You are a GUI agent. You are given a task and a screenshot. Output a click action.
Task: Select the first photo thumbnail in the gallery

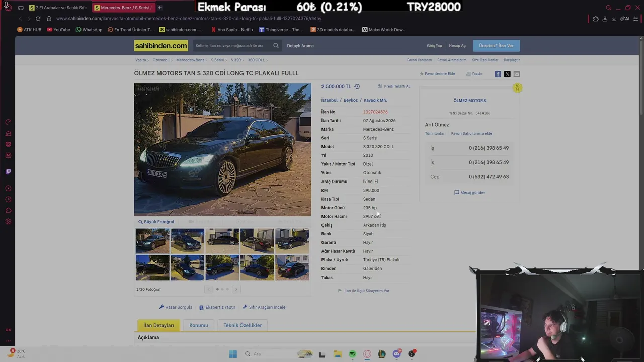pos(152,240)
